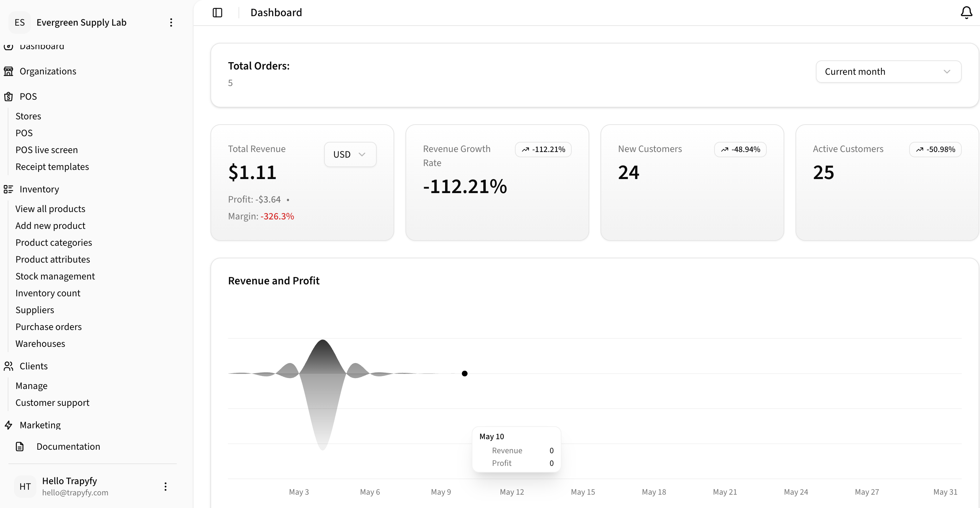Click the Inventory list icon

coord(8,189)
